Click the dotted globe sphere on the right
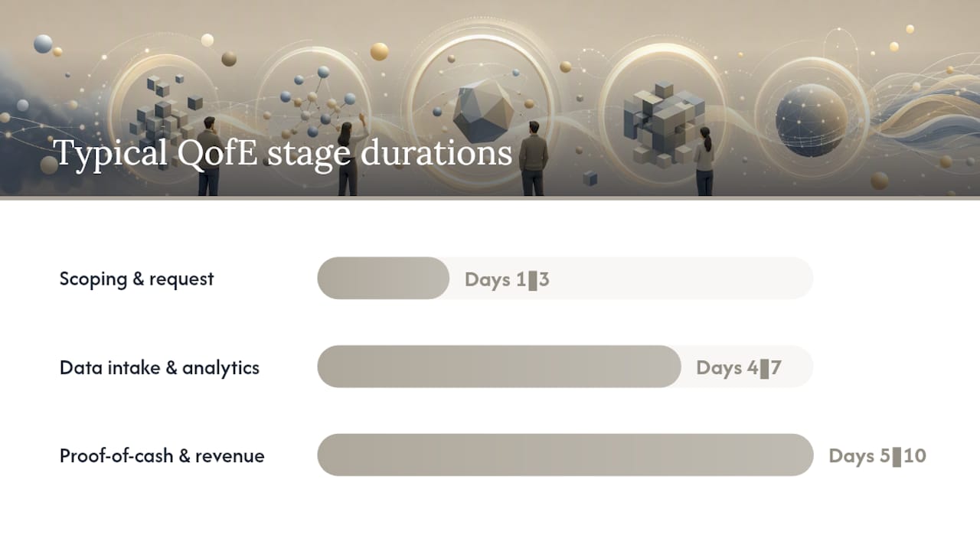The image size is (980, 551). (811, 120)
